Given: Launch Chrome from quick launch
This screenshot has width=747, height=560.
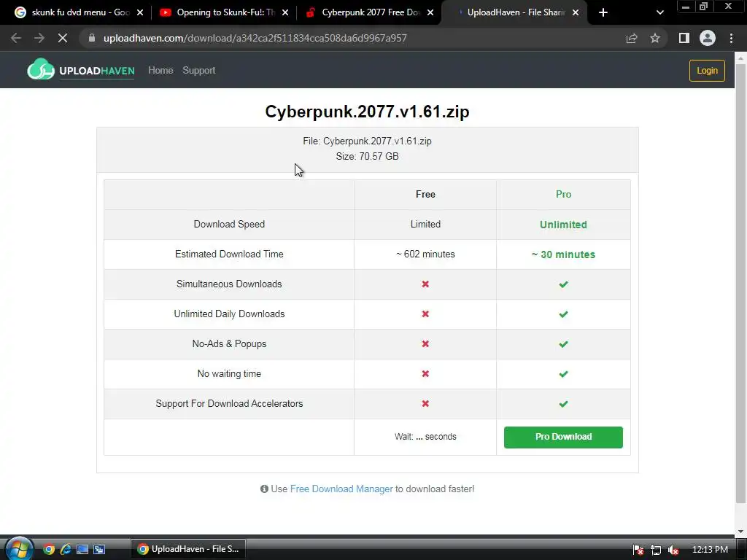Looking at the screenshot, I should [49, 549].
